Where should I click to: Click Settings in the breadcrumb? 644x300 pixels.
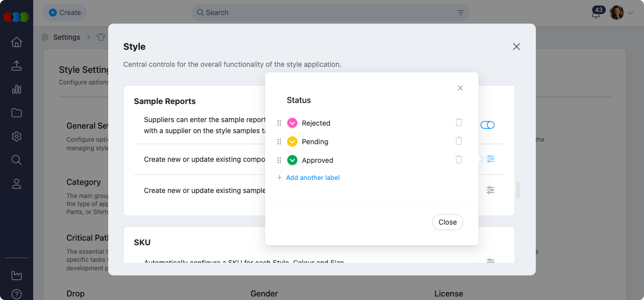[x=66, y=37]
